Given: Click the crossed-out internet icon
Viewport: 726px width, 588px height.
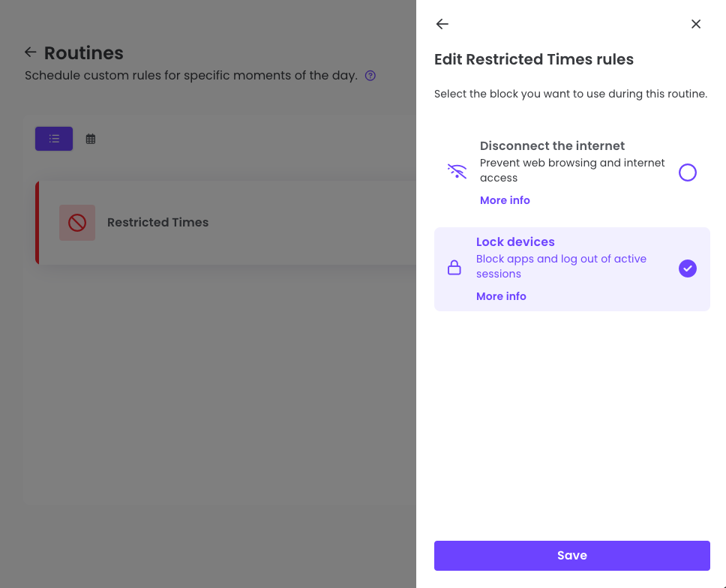Looking at the screenshot, I should click(x=457, y=172).
